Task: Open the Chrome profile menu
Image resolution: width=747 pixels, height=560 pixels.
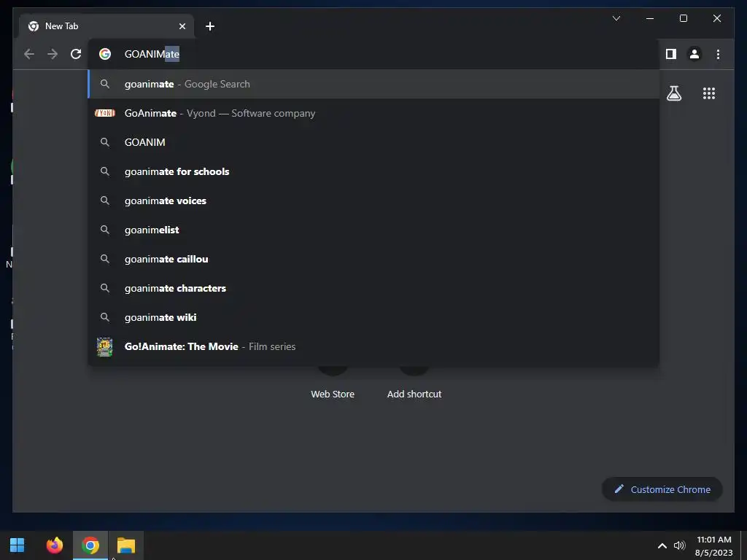Action: [x=694, y=54]
